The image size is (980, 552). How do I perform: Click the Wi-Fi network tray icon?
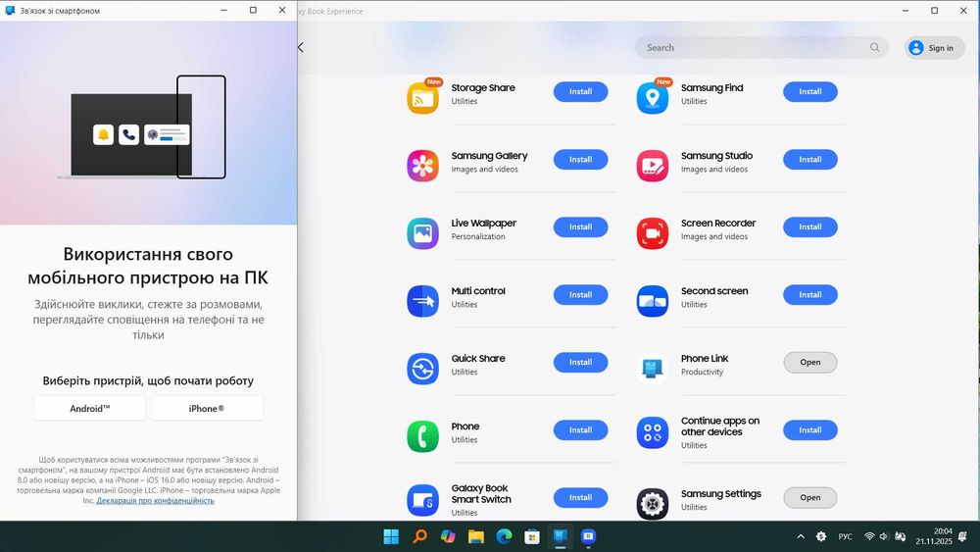pyautogui.click(x=869, y=536)
